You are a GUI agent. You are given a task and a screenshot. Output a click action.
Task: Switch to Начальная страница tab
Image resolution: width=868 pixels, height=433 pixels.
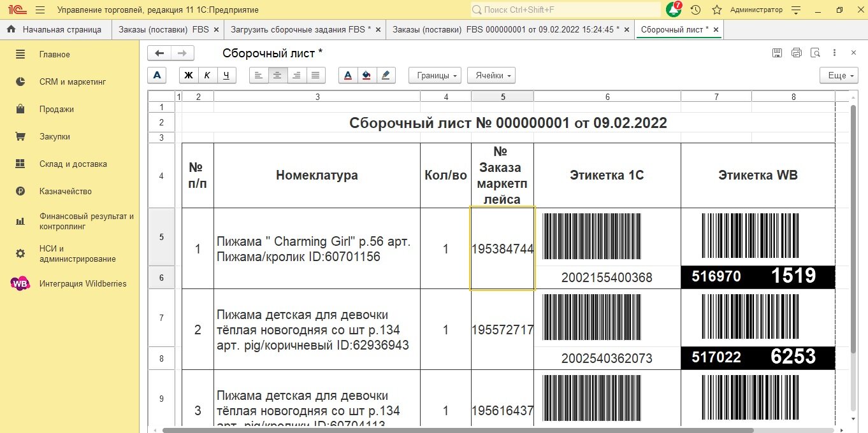(x=56, y=29)
